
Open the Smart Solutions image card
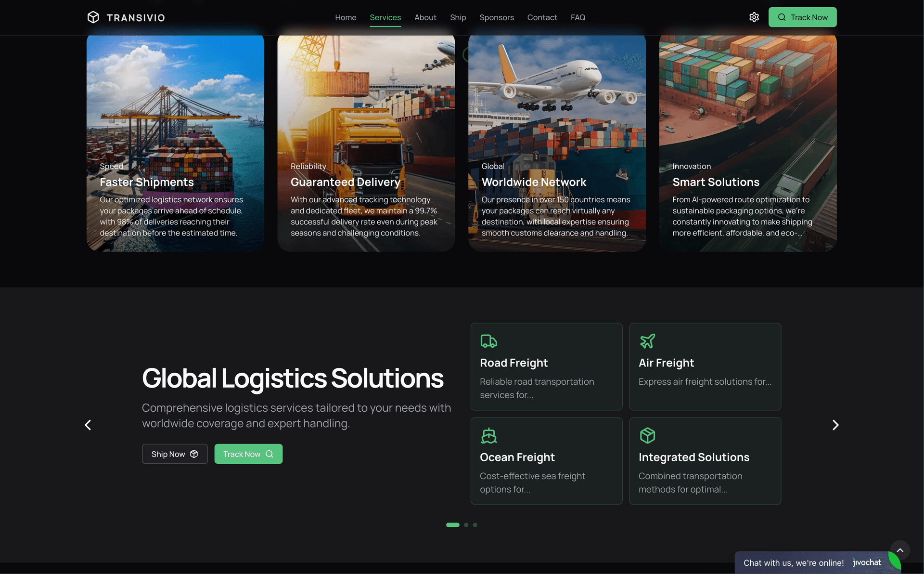pos(747,143)
